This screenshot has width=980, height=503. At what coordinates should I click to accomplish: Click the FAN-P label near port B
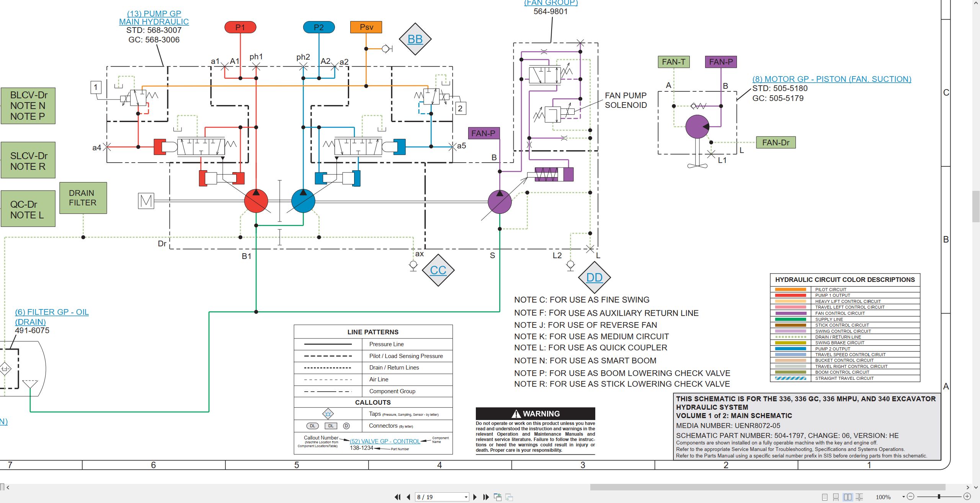(x=484, y=133)
